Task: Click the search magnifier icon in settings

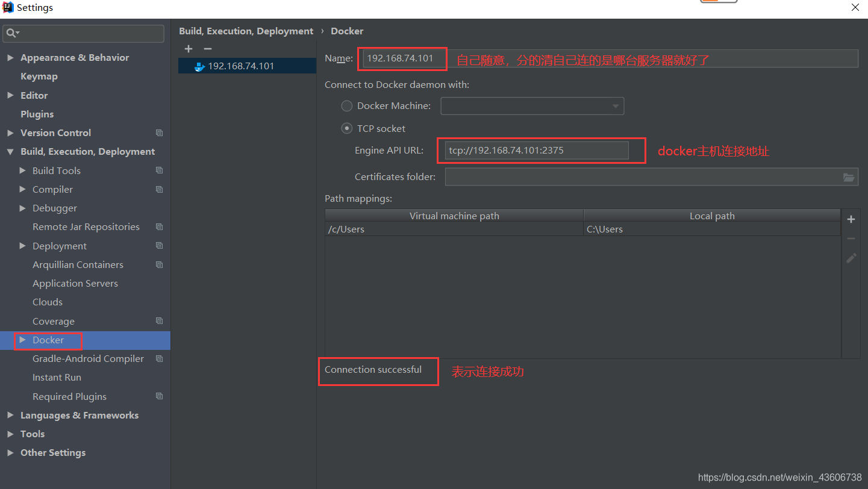Action: pos(13,33)
